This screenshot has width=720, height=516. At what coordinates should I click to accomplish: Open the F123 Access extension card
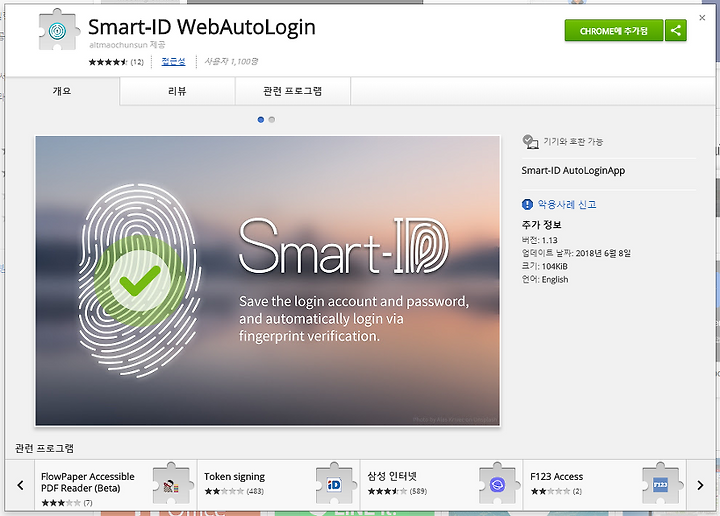(x=605, y=485)
